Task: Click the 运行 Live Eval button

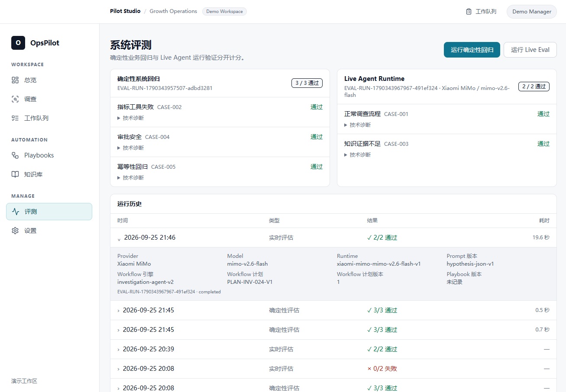Action: (530, 50)
